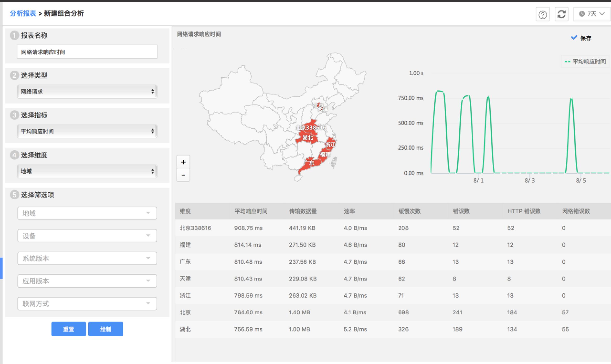Click the refresh icon button
The height and width of the screenshot is (364, 611).
tap(562, 14)
